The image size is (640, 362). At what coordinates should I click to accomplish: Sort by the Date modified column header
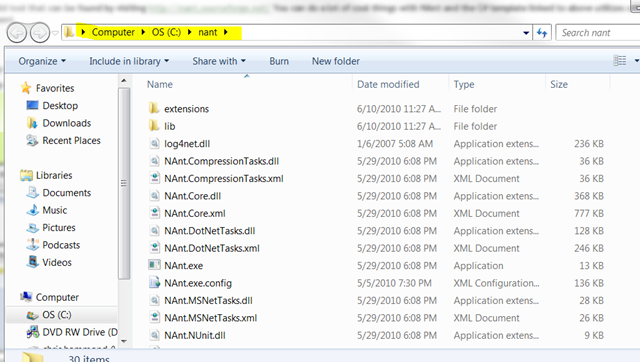[388, 84]
